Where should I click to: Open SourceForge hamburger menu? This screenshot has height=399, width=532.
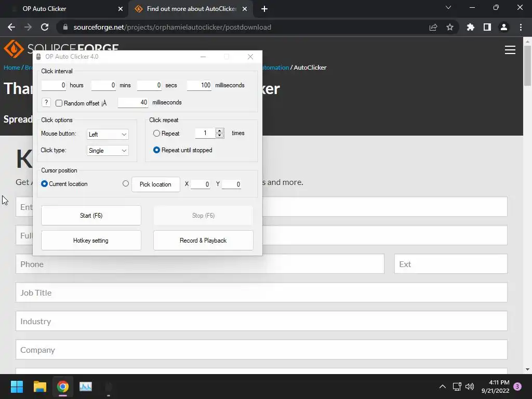tap(510, 50)
